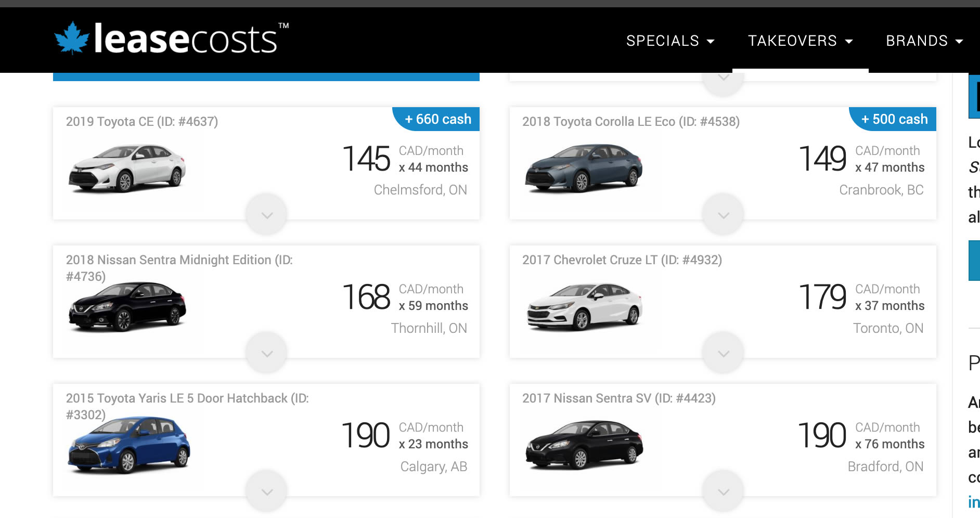Expand the 2018 Toyota Corolla LE Eco details
The image size is (980, 518).
[723, 215]
